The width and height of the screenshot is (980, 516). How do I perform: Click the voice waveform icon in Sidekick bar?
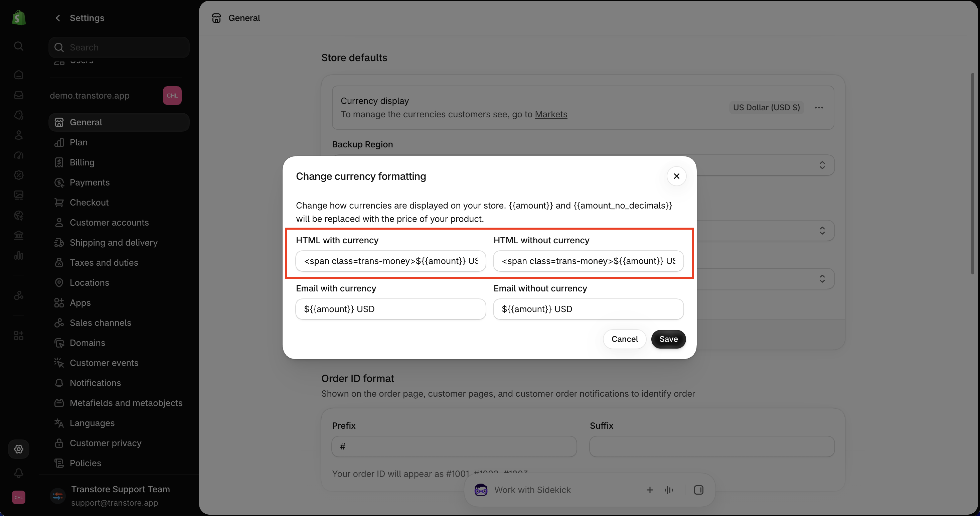point(668,490)
